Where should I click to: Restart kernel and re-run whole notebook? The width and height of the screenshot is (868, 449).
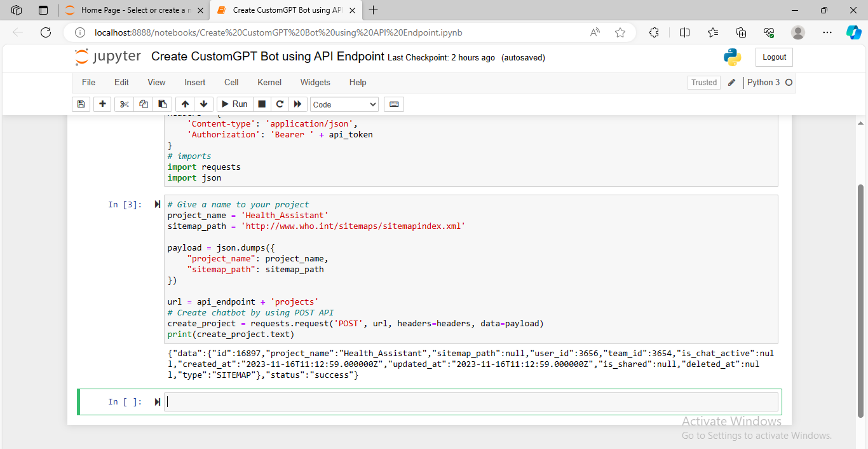tap(297, 104)
